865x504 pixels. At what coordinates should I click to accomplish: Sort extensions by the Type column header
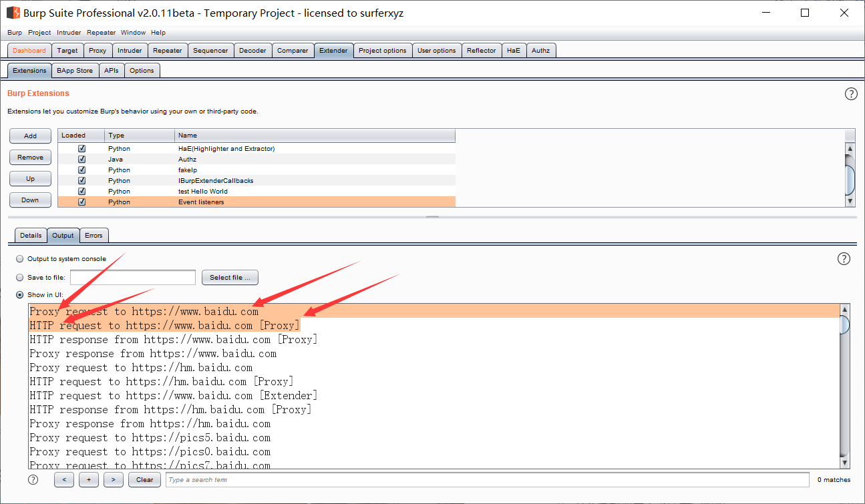click(x=140, y=136)
